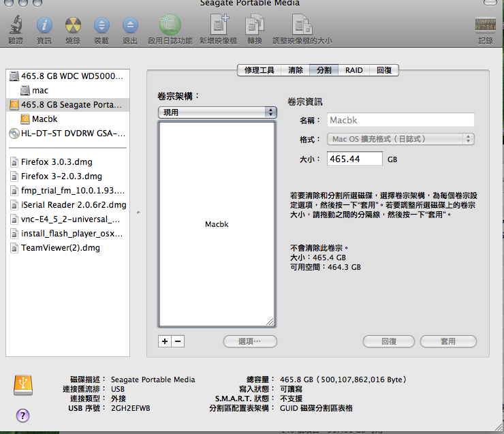Remove partition with minus button
Image resolution: width=504 pixels, height=434 pixels.
178,341
